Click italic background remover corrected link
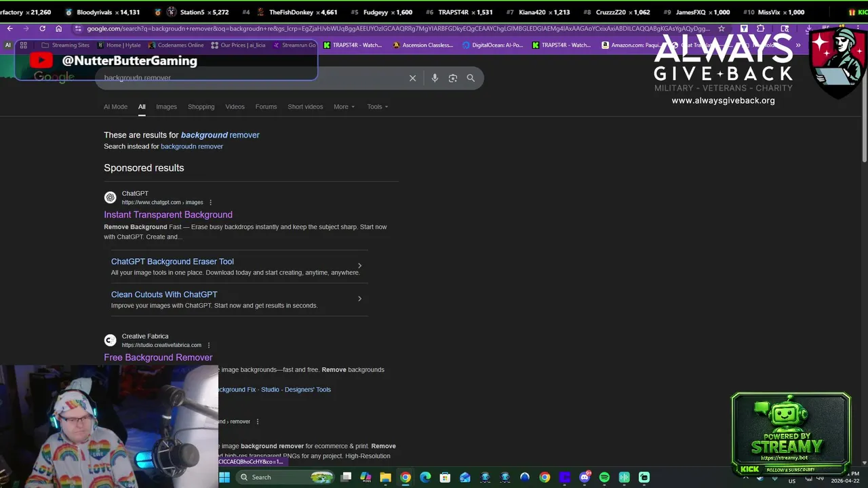 pyautogui.click(x=220, y=135)
